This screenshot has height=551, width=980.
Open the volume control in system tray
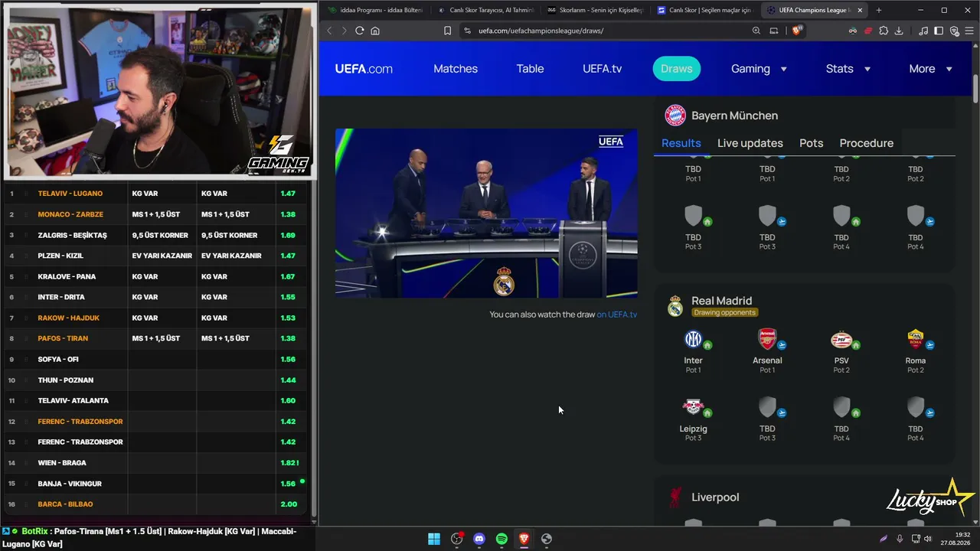point(928,539)
